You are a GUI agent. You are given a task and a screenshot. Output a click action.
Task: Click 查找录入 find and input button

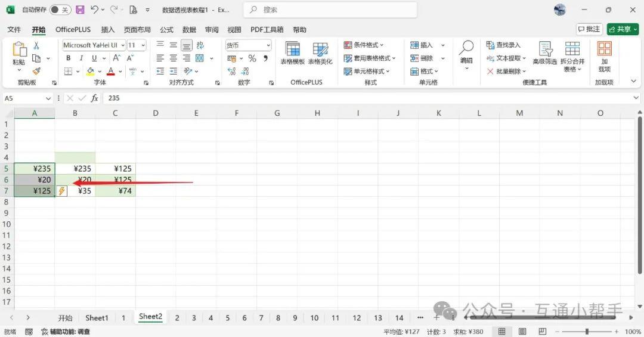point(503,45)
